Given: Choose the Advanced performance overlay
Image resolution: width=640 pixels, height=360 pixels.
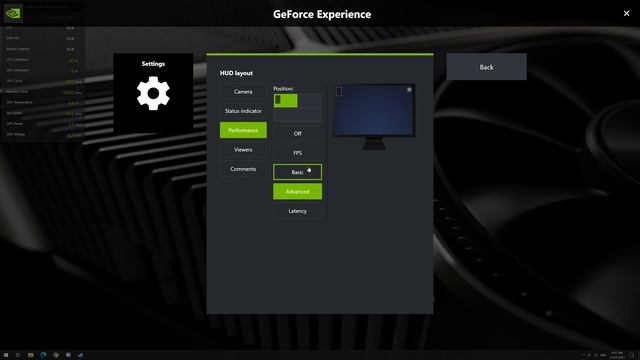Looking at the screenshot, I should pyautogui.click(x=297, y=191).
